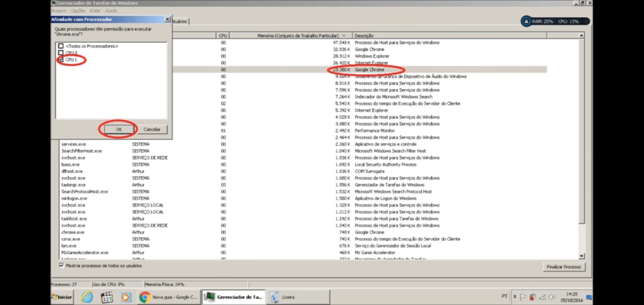This screenshot has width=644, height=305.
Task: Select the MzGameAccelerator.exe process
Action: [85, 252]
